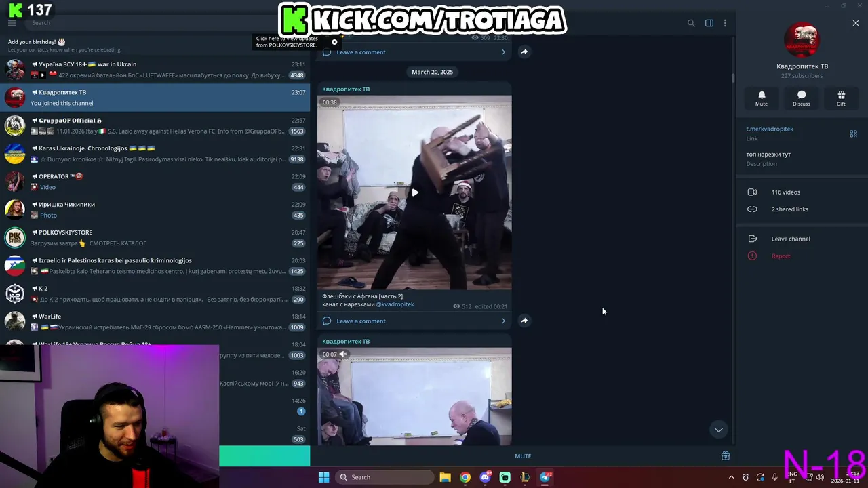Click the Add your birthday banner
Screen dimensions: 868x488
155,45
